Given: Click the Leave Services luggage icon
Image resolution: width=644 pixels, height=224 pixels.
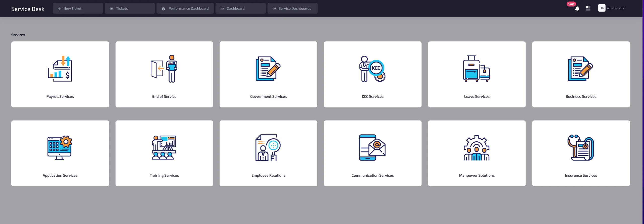Looking at the screenshot, I should (477, 69).
